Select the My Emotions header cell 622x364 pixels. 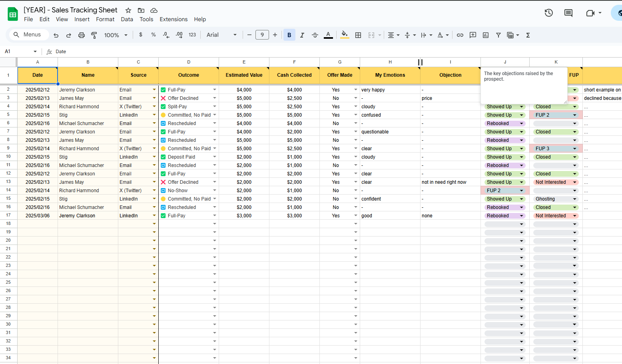click(x=390, y=75)
